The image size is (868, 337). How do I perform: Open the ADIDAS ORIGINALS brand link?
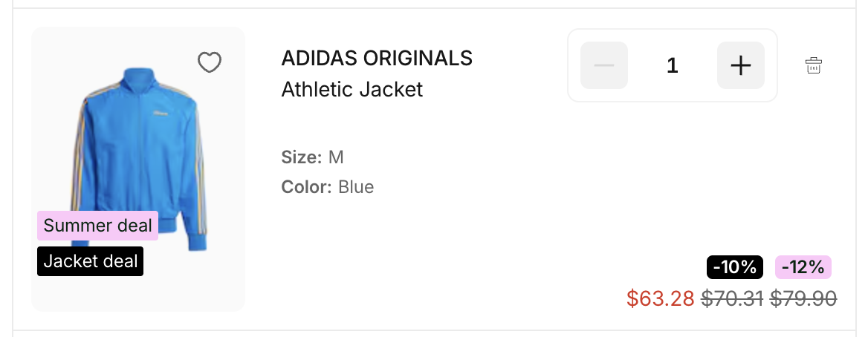(x=377, y=58)
